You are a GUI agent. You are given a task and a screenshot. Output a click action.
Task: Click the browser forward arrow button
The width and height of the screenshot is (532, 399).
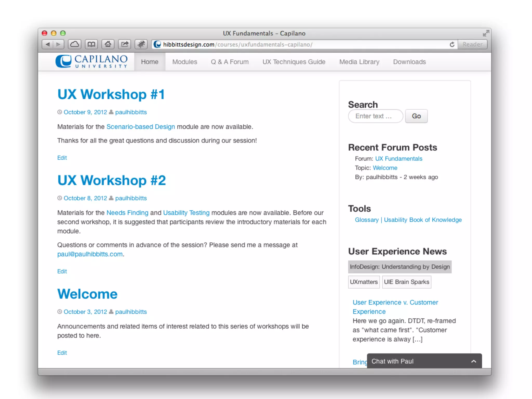point(58,44)
